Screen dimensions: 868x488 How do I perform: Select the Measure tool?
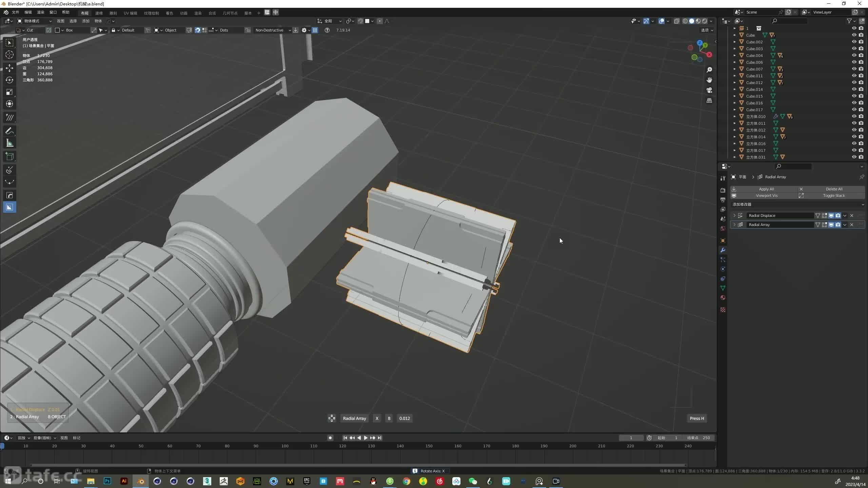click(x=9, y=143)
